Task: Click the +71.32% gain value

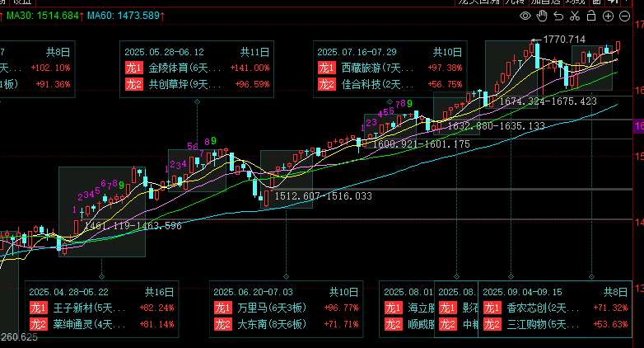Action: point(610,308)
